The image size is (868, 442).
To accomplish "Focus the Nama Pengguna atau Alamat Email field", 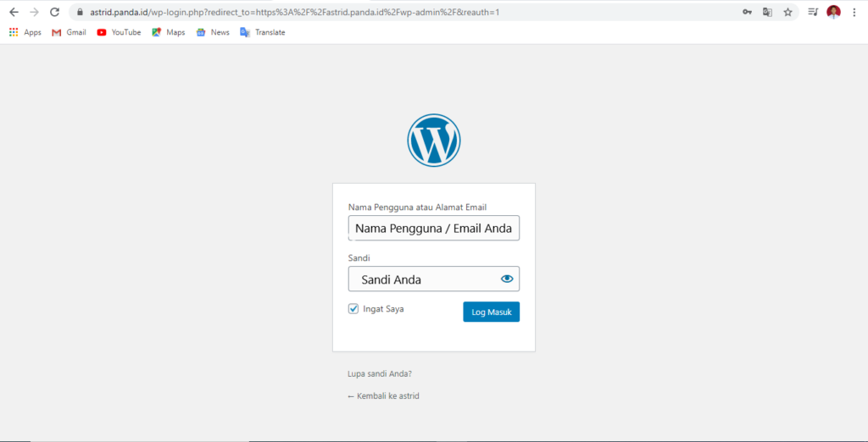I will click(x=434, y=228).
